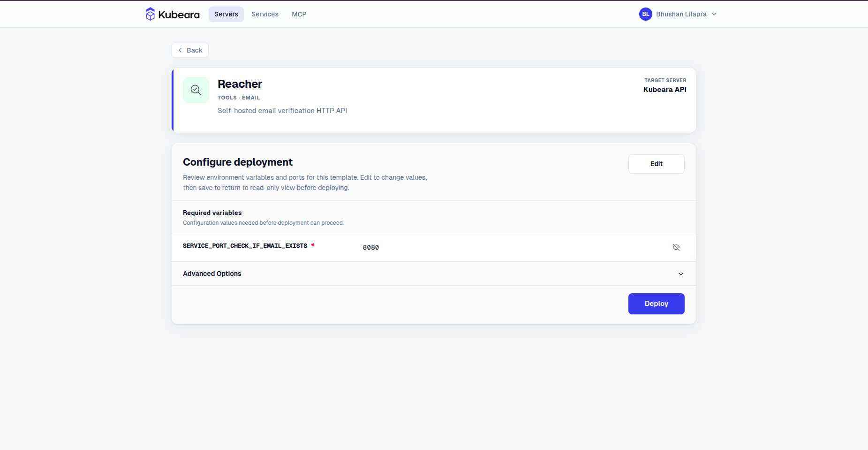Click the Self-hosted email verification description
This screenshot has width=868, height=450.
point(282,111)
